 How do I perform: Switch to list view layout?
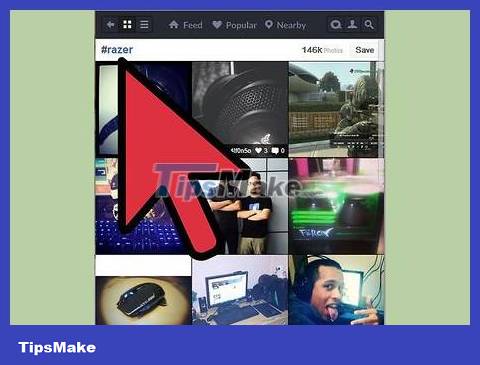click(x=144, y=25)
